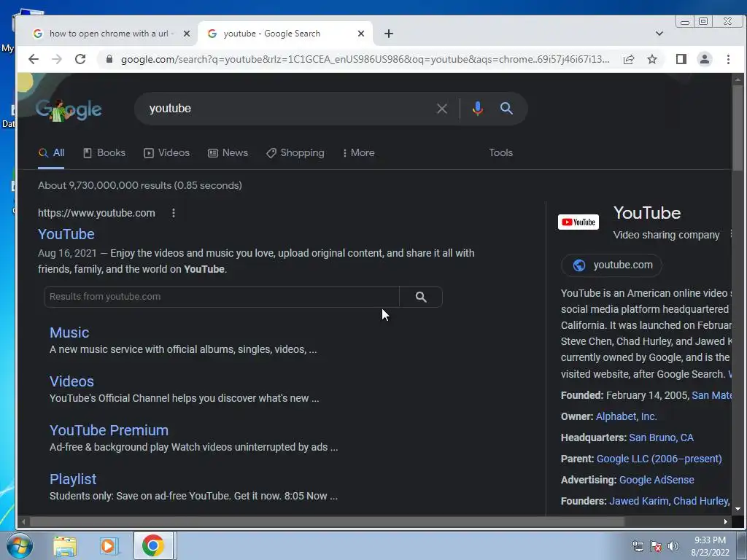The width and height of the screenshot is (747, 560).
Task: Open the Chrome three-dot menu
Action: click(x=728, y=59)
